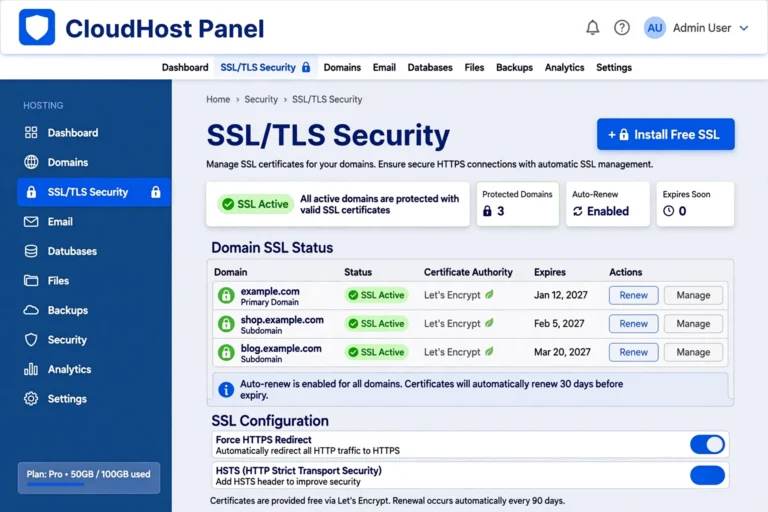Renew the example.com certificate
The width and height of the screenshot is (768, 512).
[633, 295]
